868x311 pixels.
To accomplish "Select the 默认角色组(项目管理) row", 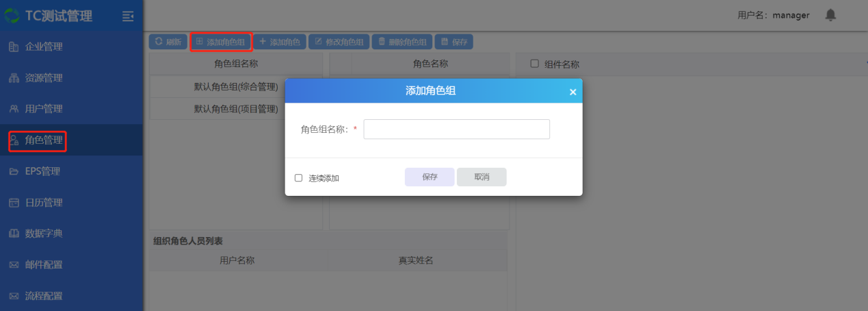I will [x=236, y=109].
